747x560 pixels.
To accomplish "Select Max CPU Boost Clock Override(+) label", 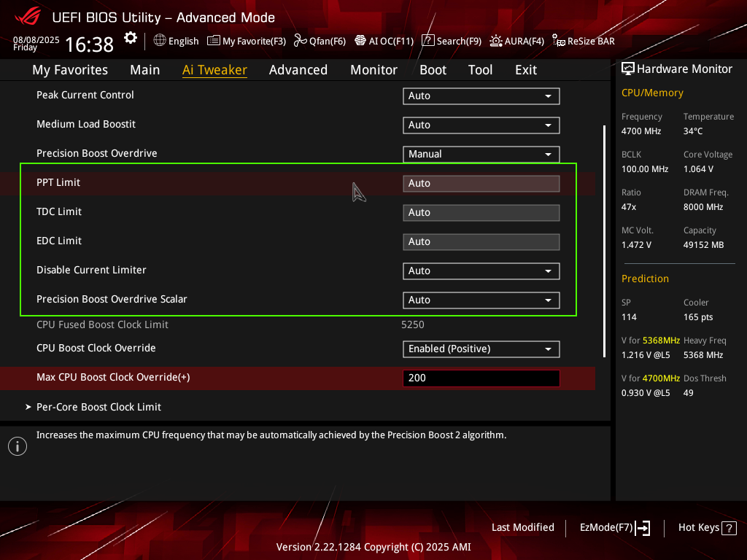I will (x=113, y=377).
